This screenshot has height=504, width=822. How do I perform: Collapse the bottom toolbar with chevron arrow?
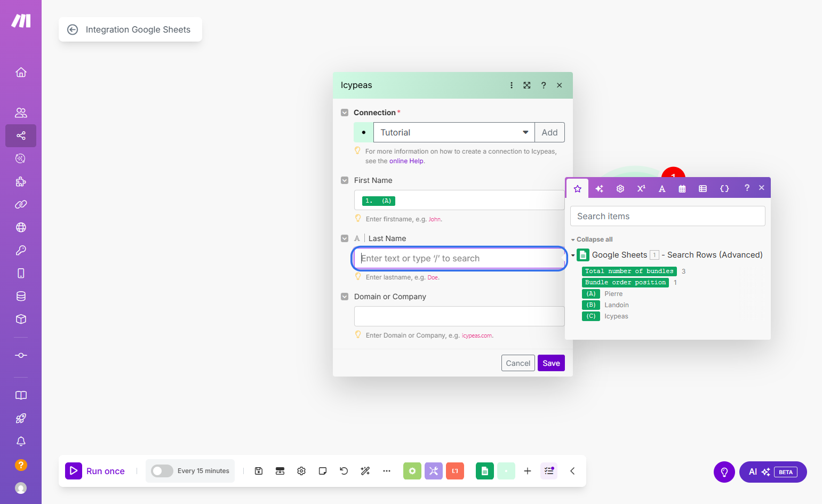pos(572,471)
